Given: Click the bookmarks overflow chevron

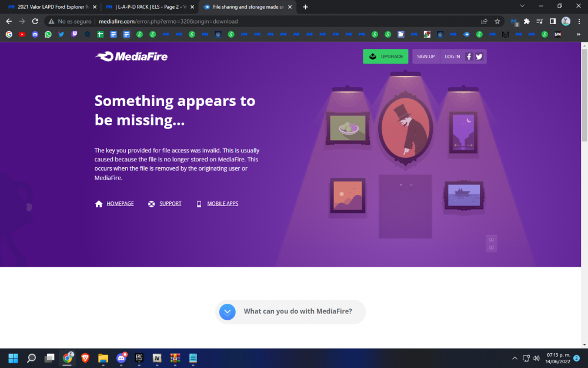Looking at the screenshot, I should pyautogui.click(x=578, y=34).
